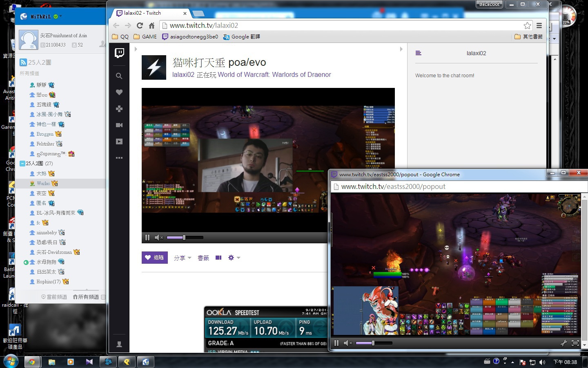Open Channels camera icon in Twitch sidebar
The image size is (588, 368).
[119, 125]
